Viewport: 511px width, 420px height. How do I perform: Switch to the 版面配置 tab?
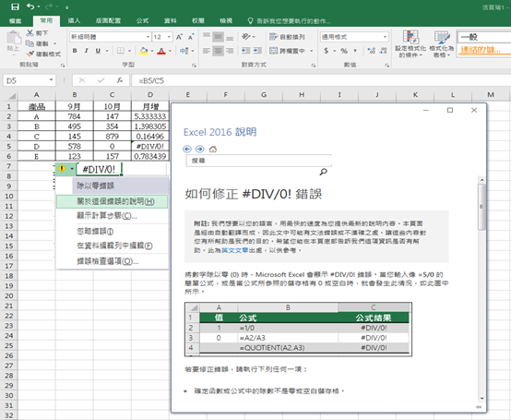108,21
